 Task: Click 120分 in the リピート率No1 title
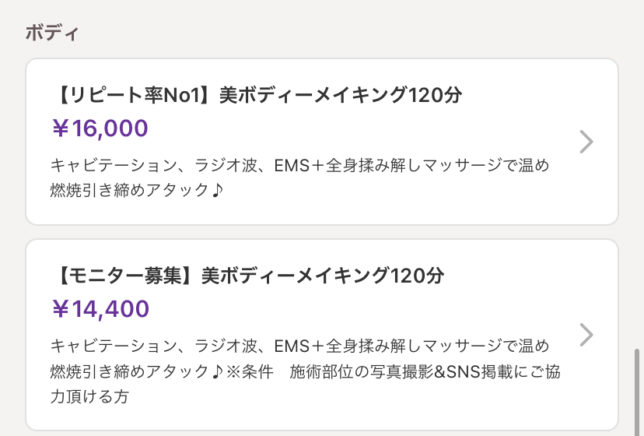pos(433,95)
